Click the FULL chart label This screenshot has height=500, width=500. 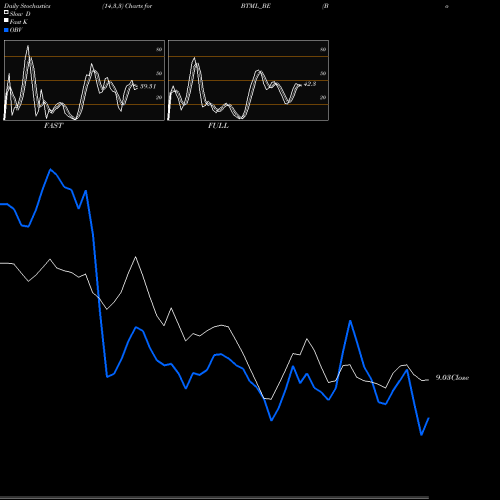(218, 126)
